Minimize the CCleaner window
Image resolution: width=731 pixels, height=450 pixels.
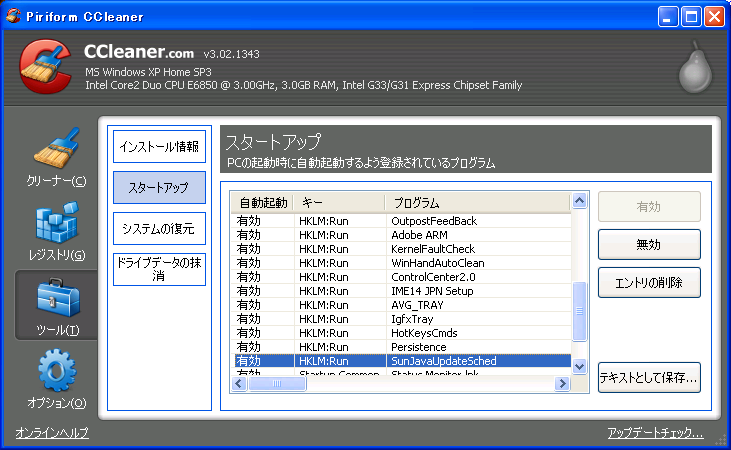point(668,17)
